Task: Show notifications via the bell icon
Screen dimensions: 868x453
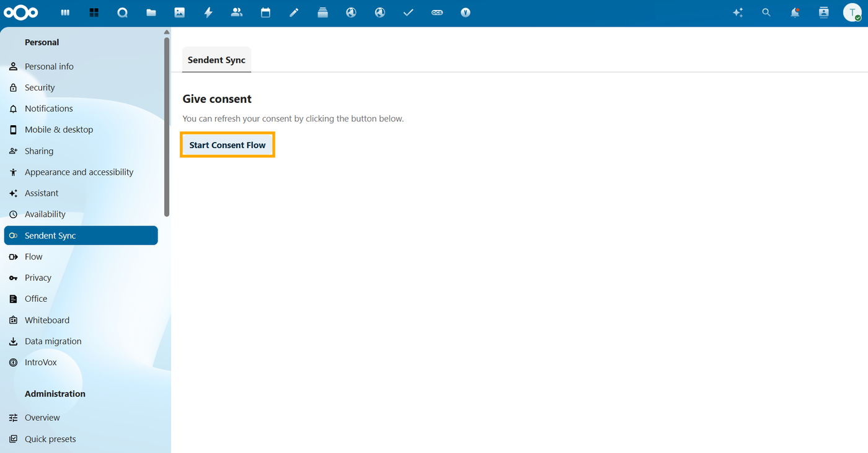Action: [795, 12]
